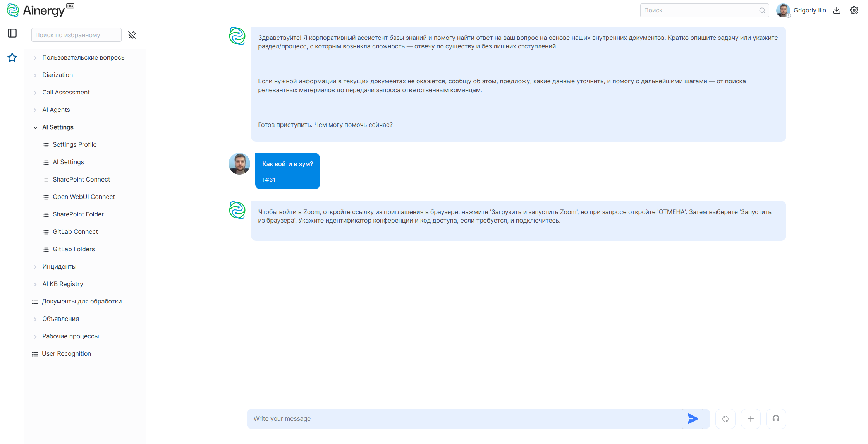Screen dimensions: 868x444
Task: Open settings gear in top bar
Action: point(854,10)
